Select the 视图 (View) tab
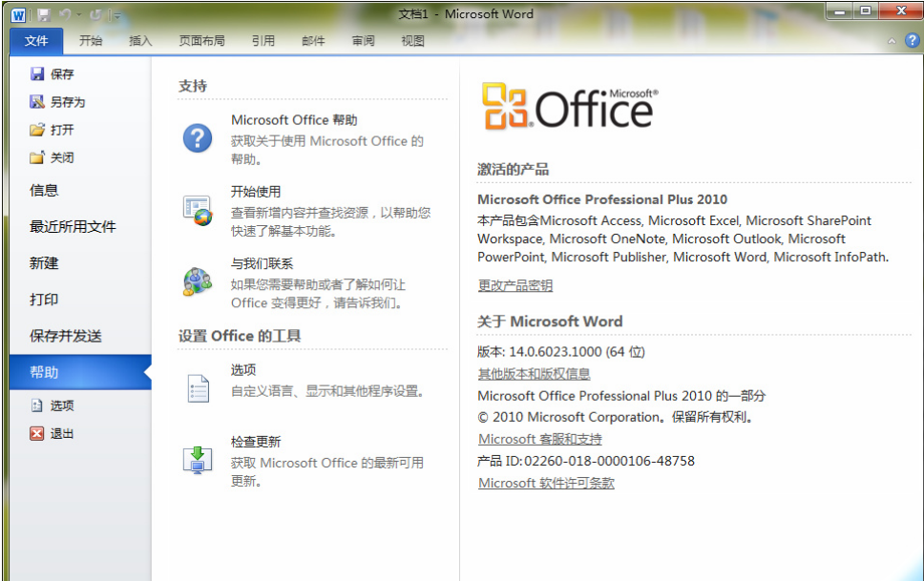Image resolution: width=924 pixels, height=581 pixels. pos(412,41)
